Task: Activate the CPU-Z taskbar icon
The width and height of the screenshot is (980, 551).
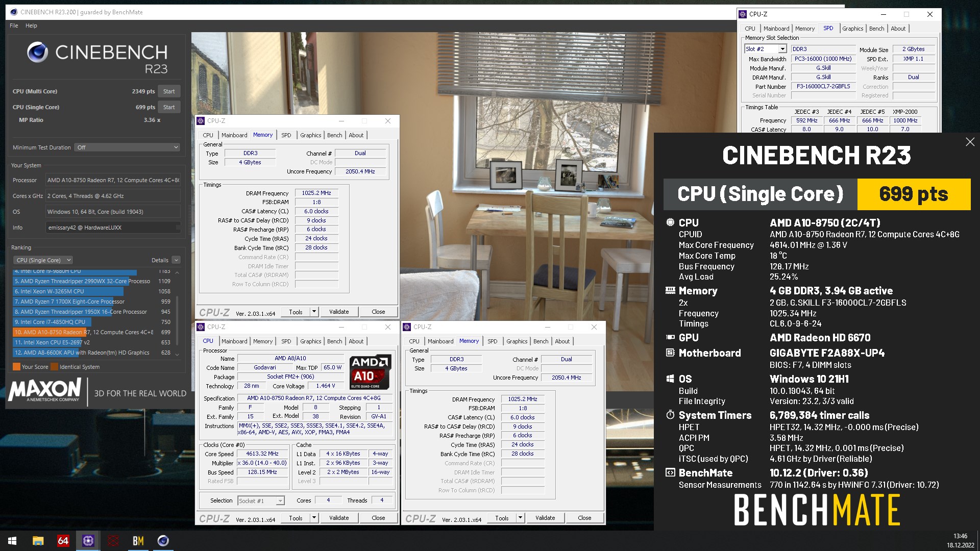Action: [x=88, y=541]
